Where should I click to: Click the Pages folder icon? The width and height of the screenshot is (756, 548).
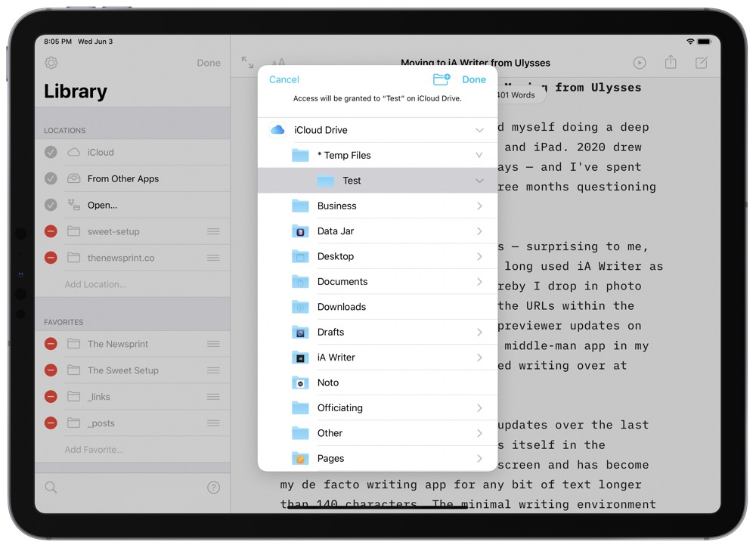[x=300, y=458]
